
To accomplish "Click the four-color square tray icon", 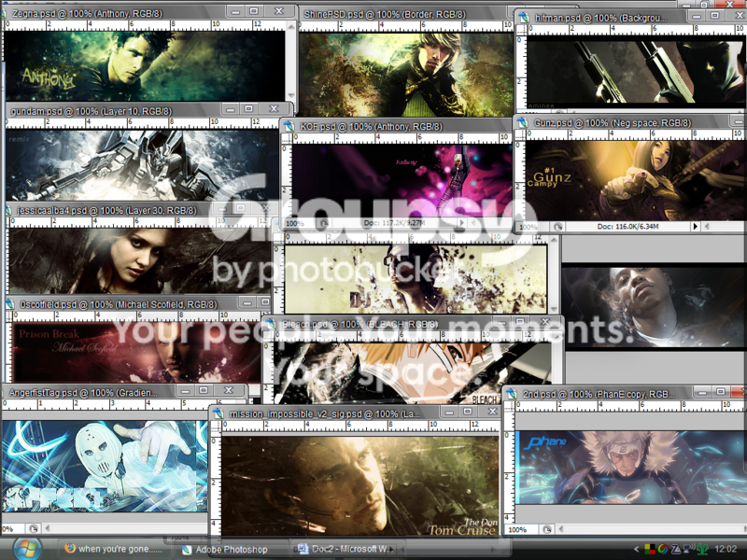I will [x=649, y=549].
